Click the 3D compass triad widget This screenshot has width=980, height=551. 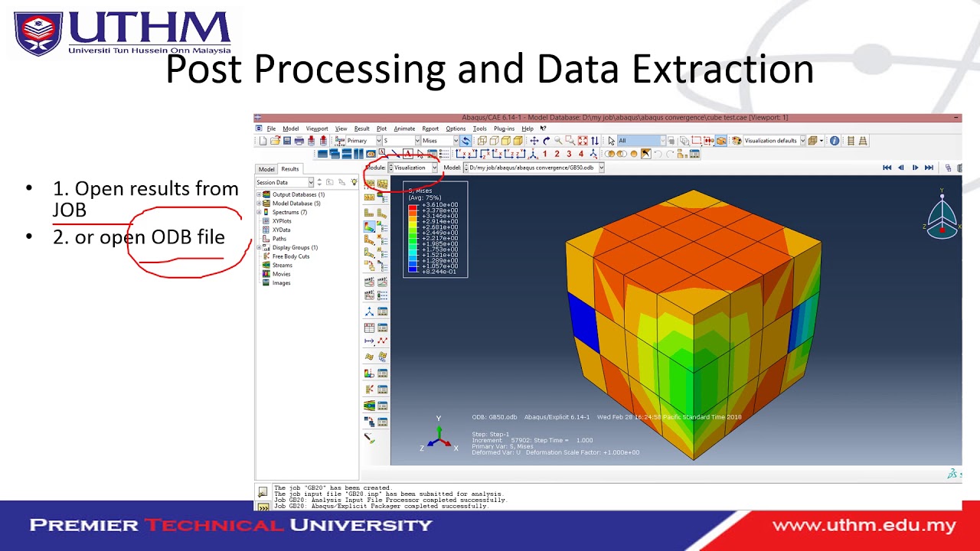(x=942, y=214)
